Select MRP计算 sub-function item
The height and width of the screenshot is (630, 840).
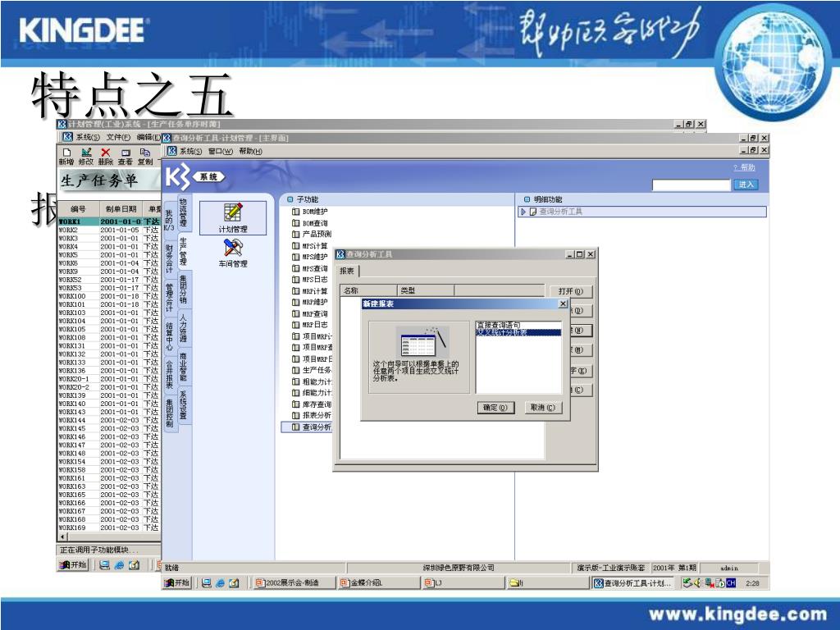(309, 291)
